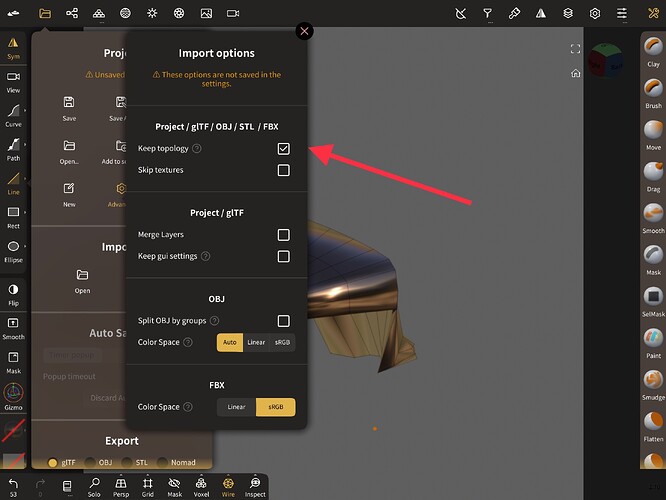Set OBJ Color Space to Auto
This screenshot has width=666, height=500.
[x=230, y=342]
